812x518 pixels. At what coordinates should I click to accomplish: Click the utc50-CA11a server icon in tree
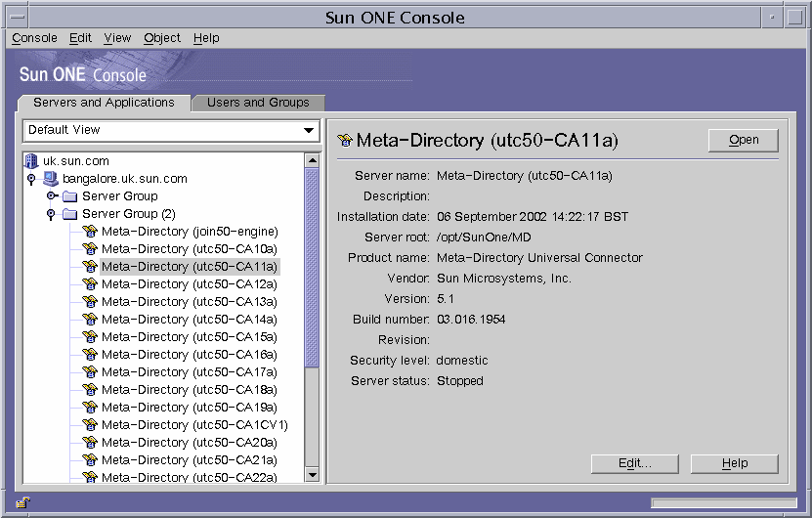pos(90,266)
